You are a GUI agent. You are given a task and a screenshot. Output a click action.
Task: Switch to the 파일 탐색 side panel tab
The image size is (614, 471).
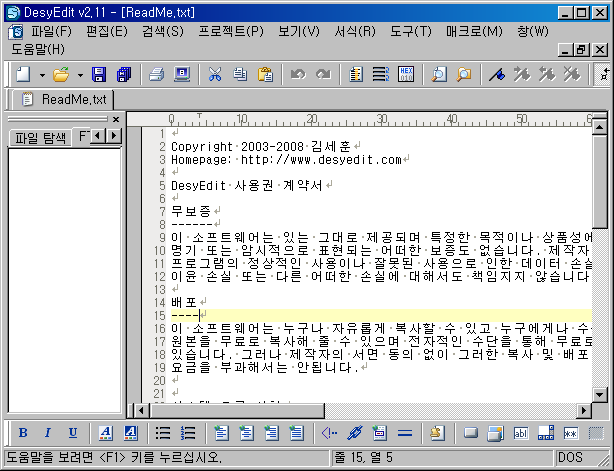[40, 138]
